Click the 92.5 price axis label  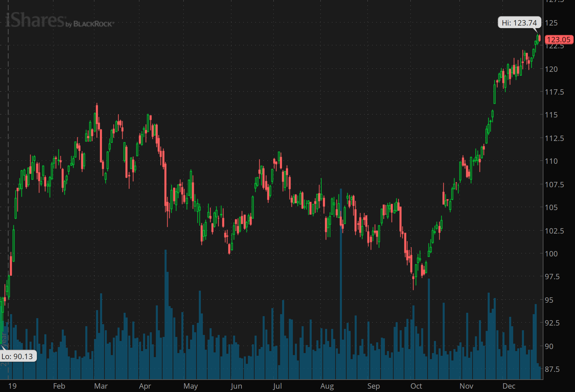[x=552, y=323]
